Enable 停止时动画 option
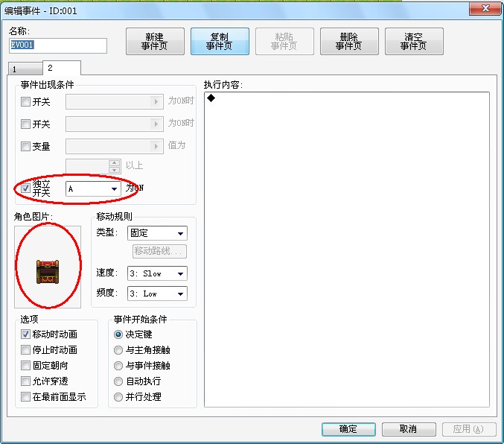 (x=25, y=349)
